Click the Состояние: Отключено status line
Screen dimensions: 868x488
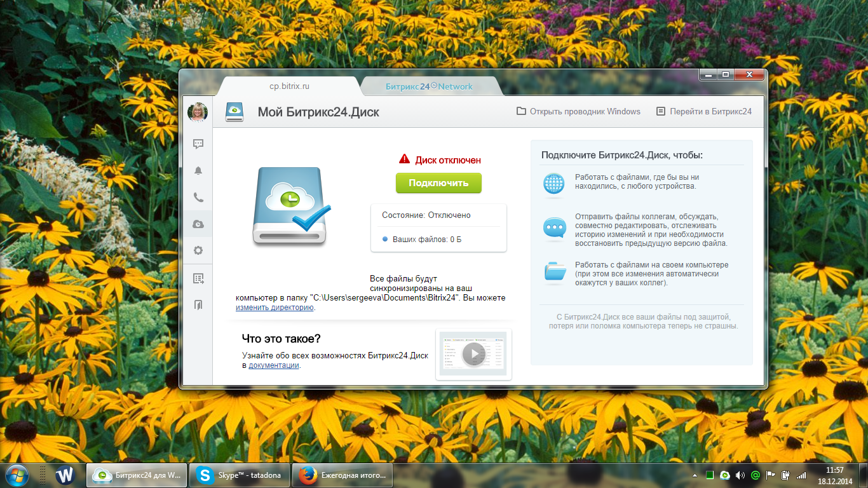[x=426, y=215]
